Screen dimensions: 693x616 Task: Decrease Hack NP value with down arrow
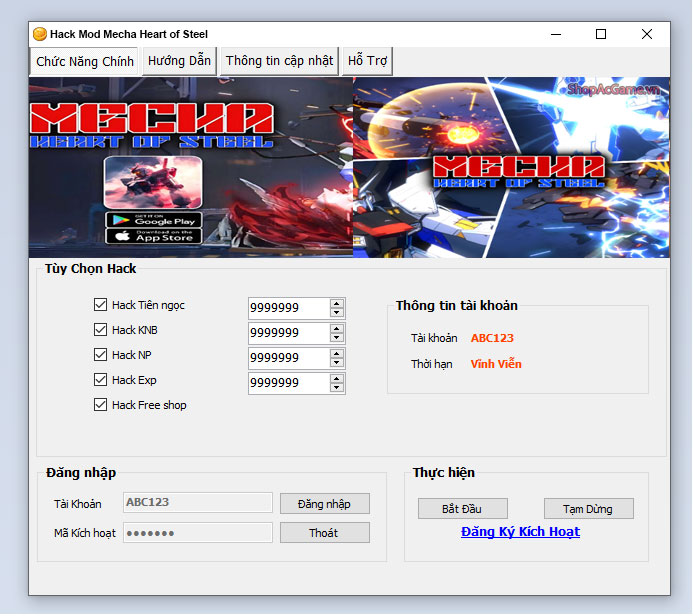[337, 363]
